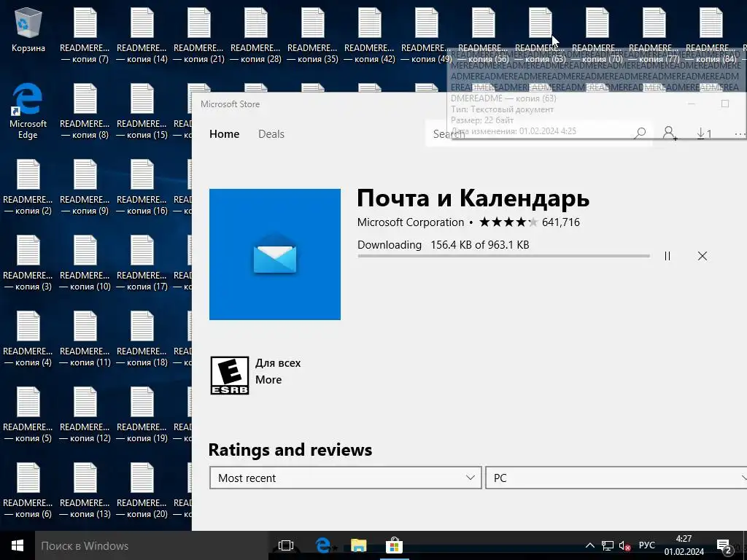Select README копия (4) desktop file
This screenshot has height=560, width=747.
(28, 338)
